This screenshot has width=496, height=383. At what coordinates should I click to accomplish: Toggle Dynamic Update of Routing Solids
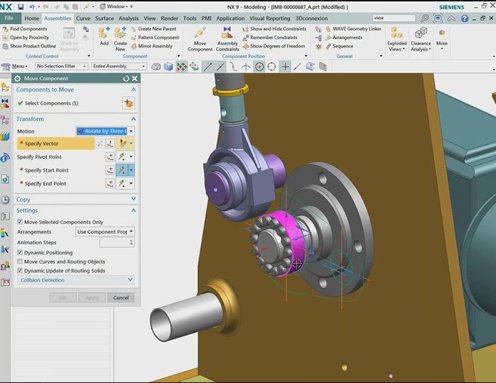click(x=20, y=270)
